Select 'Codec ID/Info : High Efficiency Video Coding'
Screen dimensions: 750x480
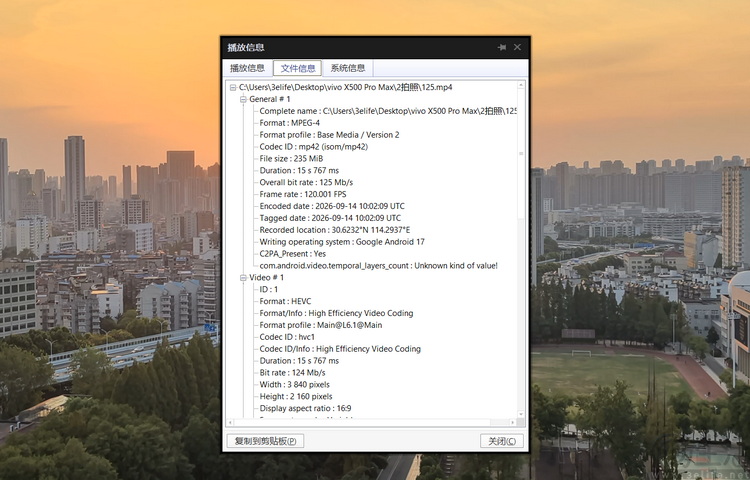pos(340,349)
